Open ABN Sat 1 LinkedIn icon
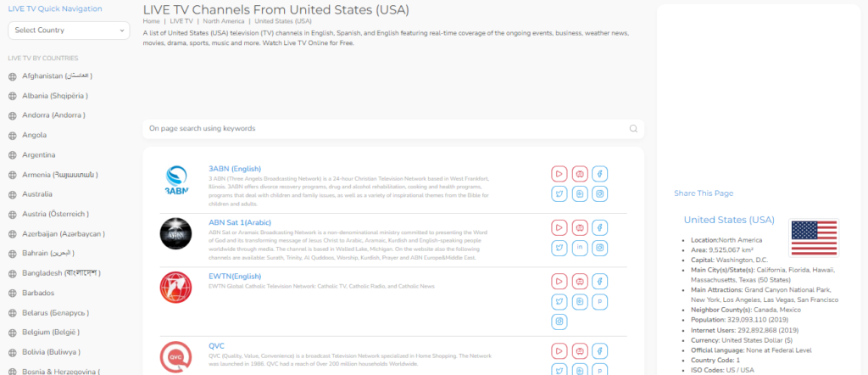The width and height of the screenshot is (868, 375). 580,248
